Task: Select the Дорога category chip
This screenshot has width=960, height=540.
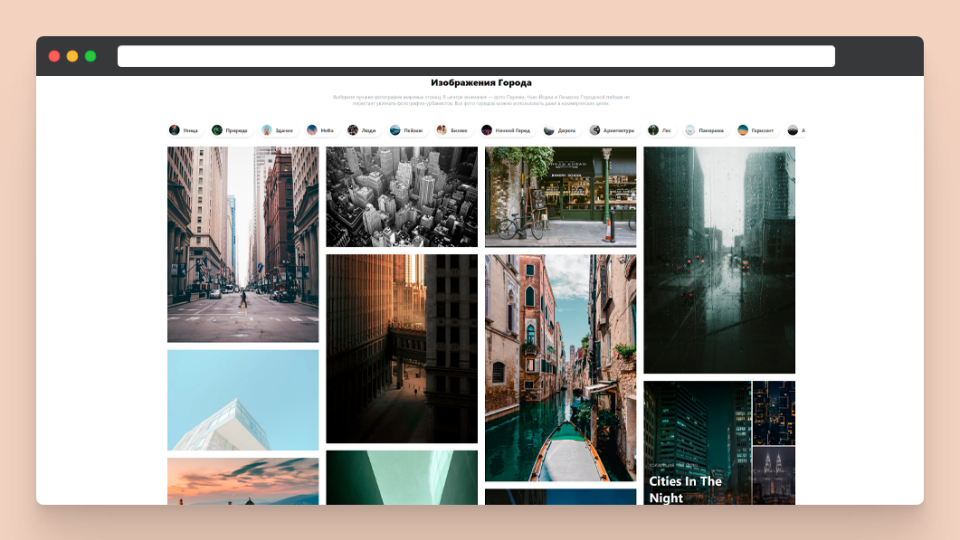Action: (560, 130)
